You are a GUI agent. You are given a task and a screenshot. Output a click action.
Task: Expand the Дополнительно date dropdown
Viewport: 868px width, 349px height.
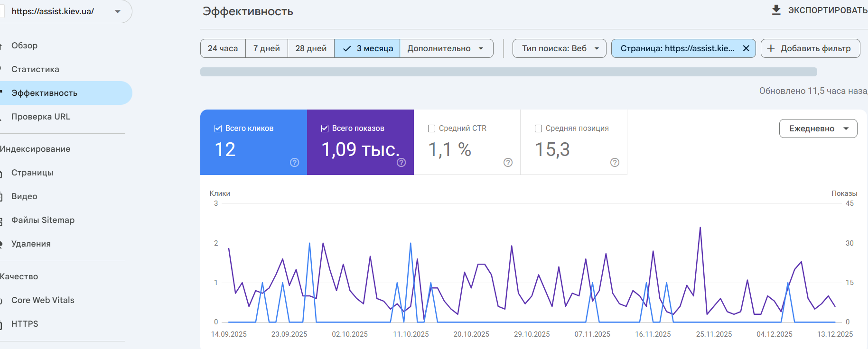tap(446, 48)
